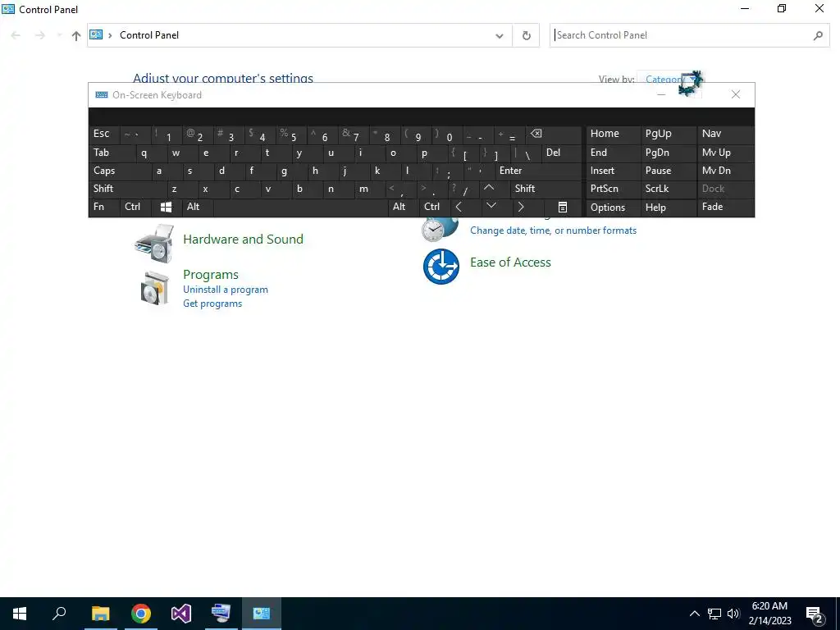Tap the Enter key on the keyboard
The height and width of the screenshot is (630, 840).
538,171
